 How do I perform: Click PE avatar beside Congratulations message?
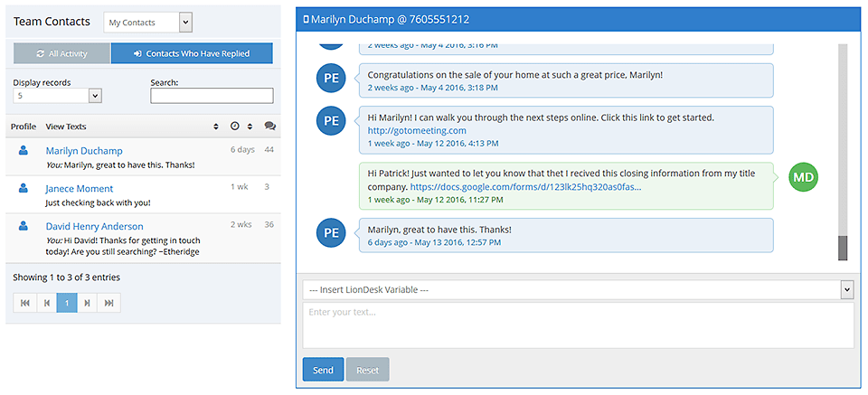(331, 78)
